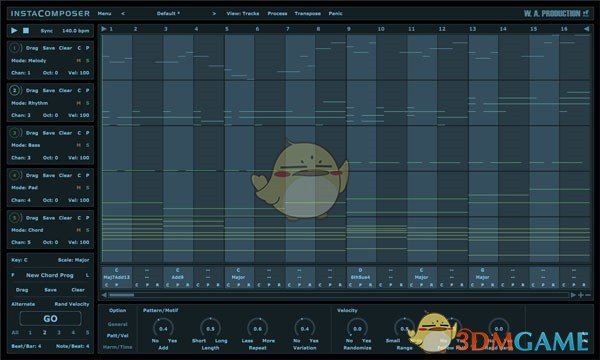Click the C button on the Pad track
The image size is (600, 360).
[x=79, y=176]
